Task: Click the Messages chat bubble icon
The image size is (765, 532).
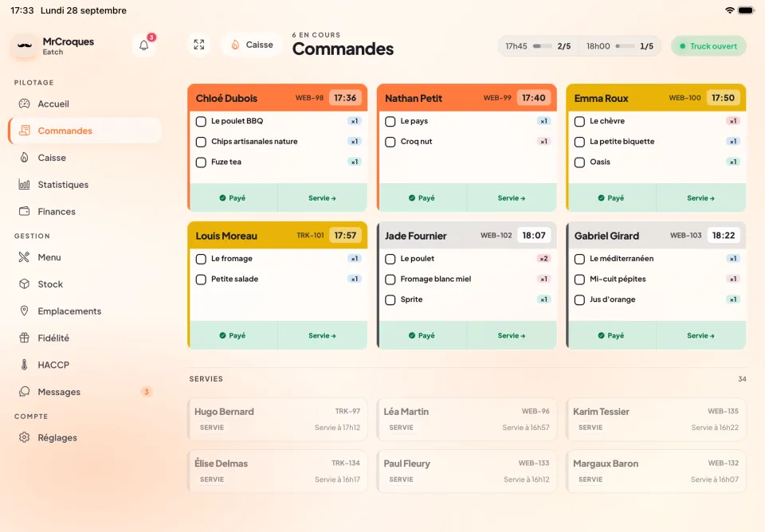Action: coord(25,392)
